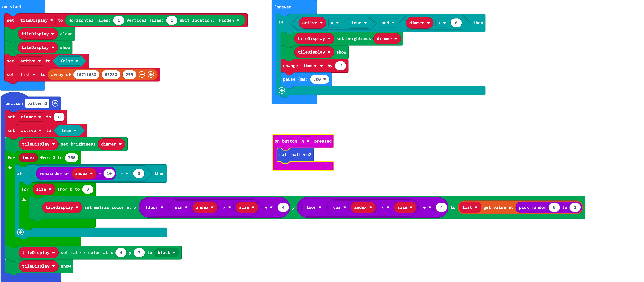Change floor function dropdown before sin
The image size is (644, 282).
click(x=154, y=208)
